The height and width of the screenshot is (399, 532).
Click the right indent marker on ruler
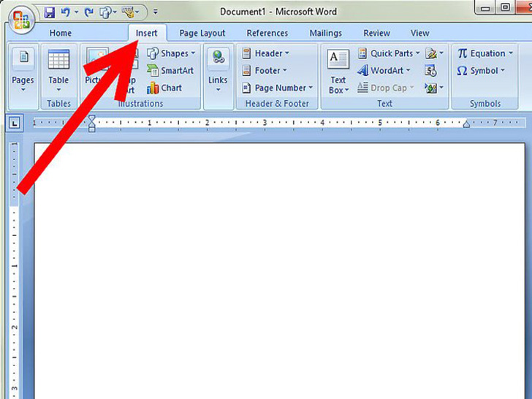point(466,123)
